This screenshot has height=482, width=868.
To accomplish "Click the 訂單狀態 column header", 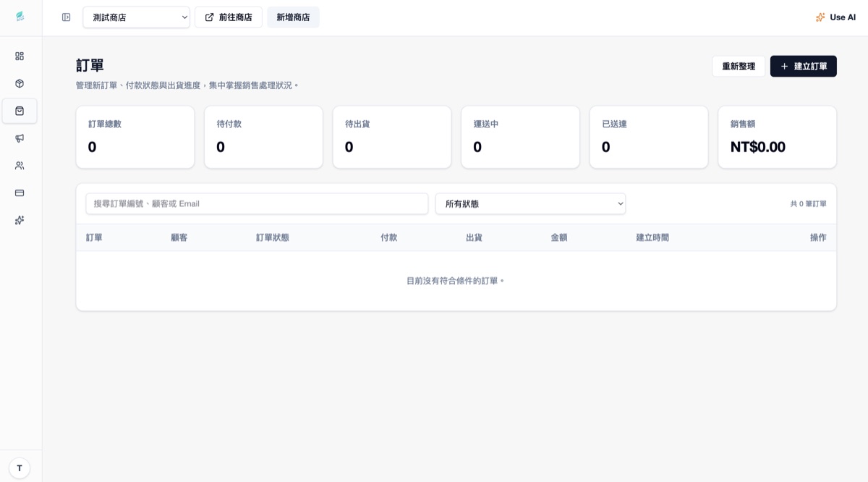I will click(273, 237).
